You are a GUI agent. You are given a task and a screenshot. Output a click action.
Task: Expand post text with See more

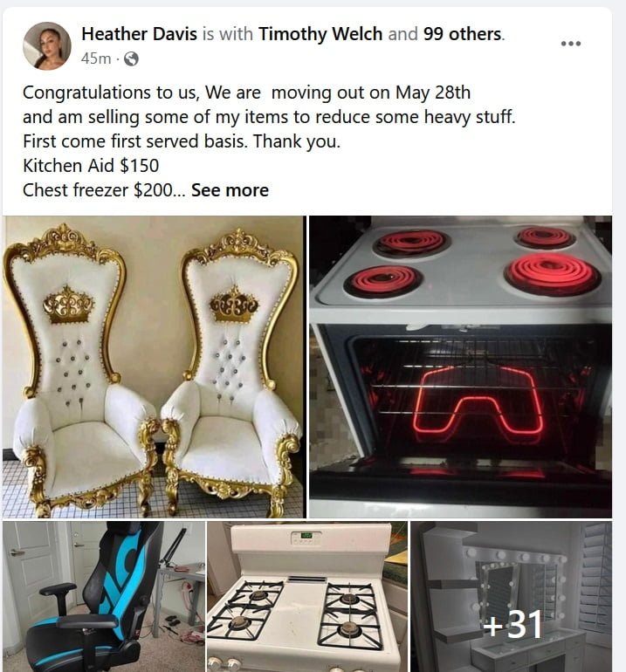(230, 190)
